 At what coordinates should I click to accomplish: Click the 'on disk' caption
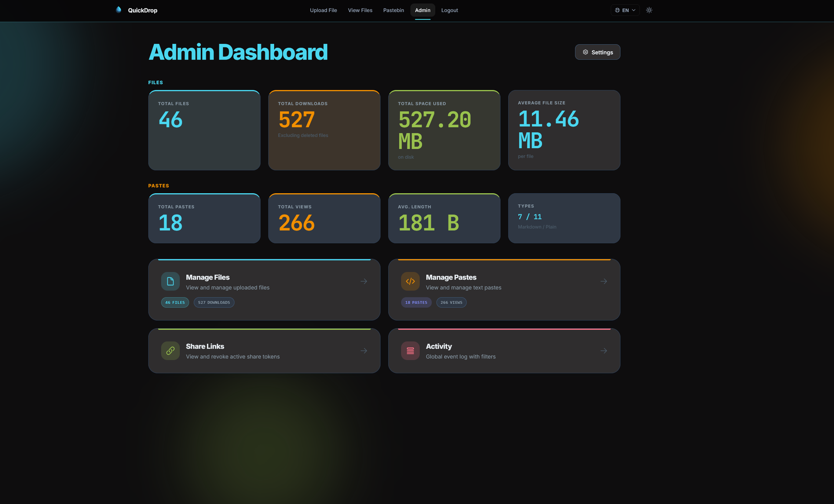pyautogui.click(x=406, y=157)
